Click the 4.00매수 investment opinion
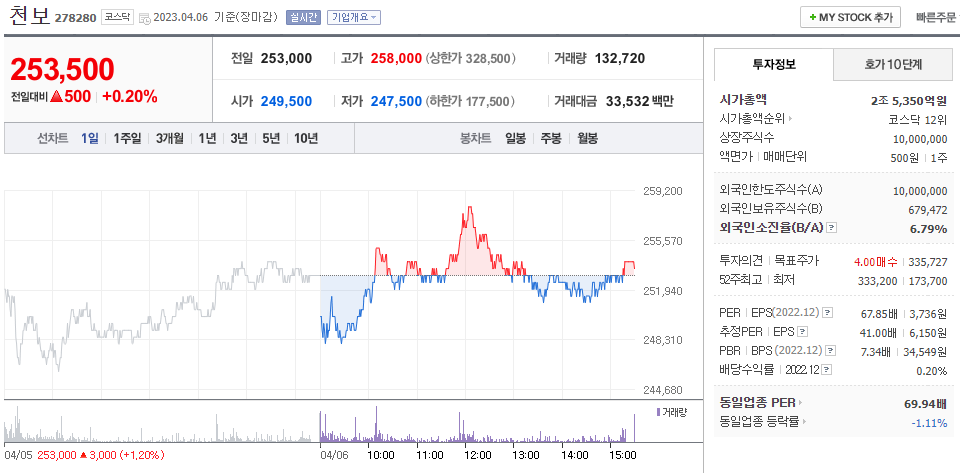 point(876,262)
